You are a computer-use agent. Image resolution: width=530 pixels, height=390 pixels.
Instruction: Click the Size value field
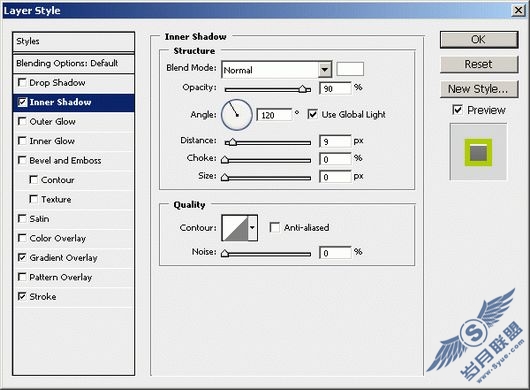[x=335, y=176]
